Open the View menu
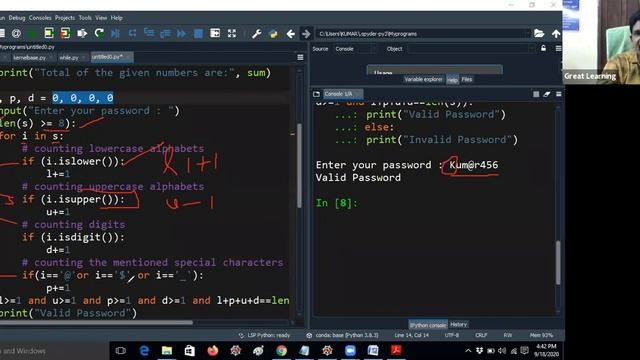Screen dimensions: 640x360 [x=101, y=18]
